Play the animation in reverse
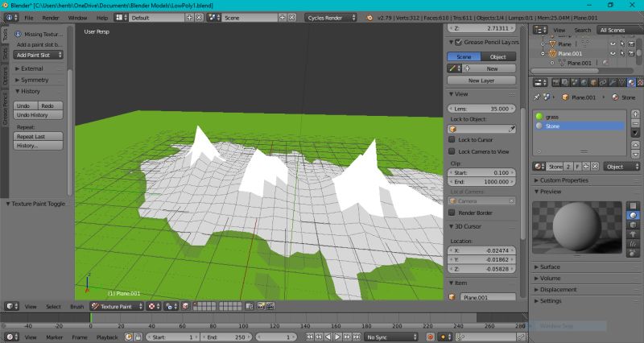Viewport: 644px width, 343px height. (328, 337)
